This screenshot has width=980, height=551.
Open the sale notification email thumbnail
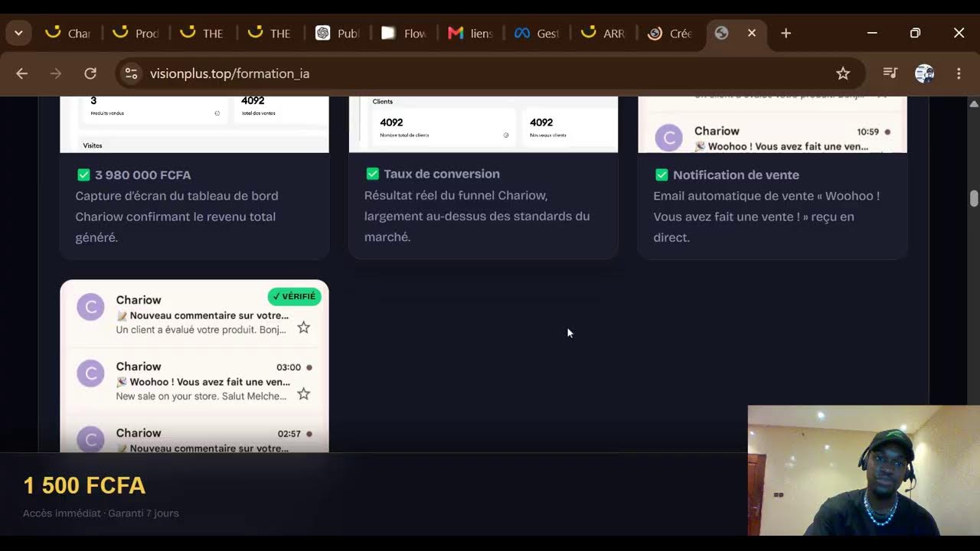click(773, 124)
